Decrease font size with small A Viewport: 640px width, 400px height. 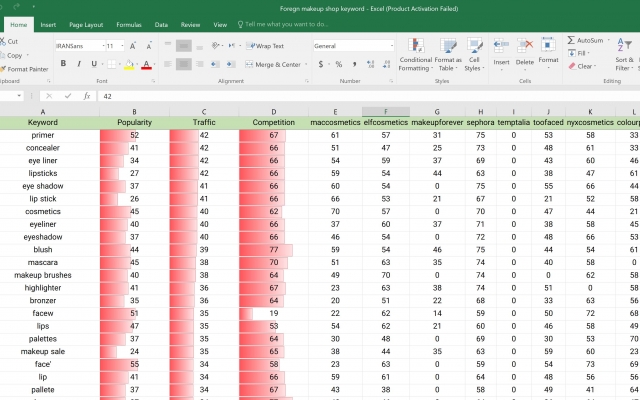(149, 46)
